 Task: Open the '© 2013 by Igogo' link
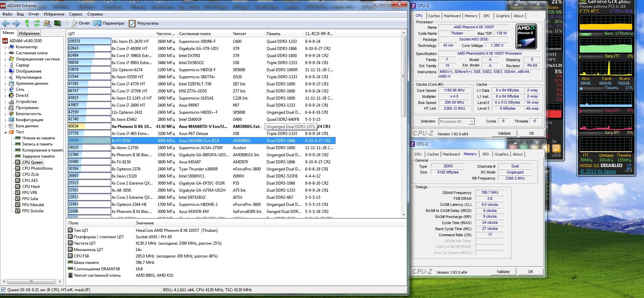click(x=598, y=171)
